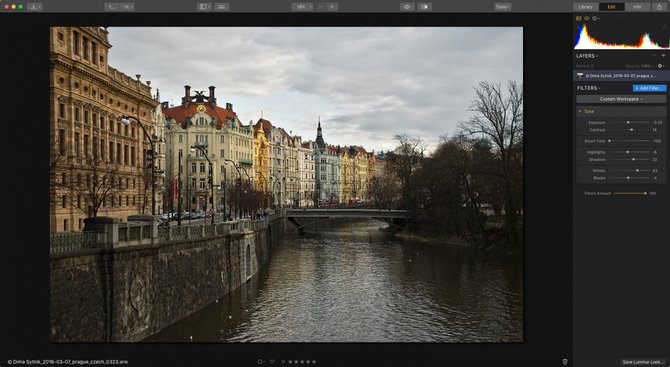
Task: Mark photo as favorite with heart icon
Action: (272, 361)
